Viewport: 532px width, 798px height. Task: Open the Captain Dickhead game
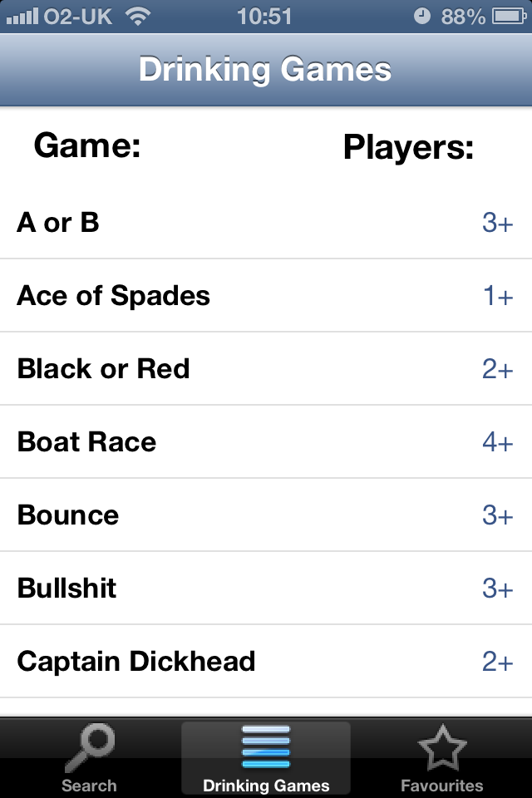click(x=136, y=662)
